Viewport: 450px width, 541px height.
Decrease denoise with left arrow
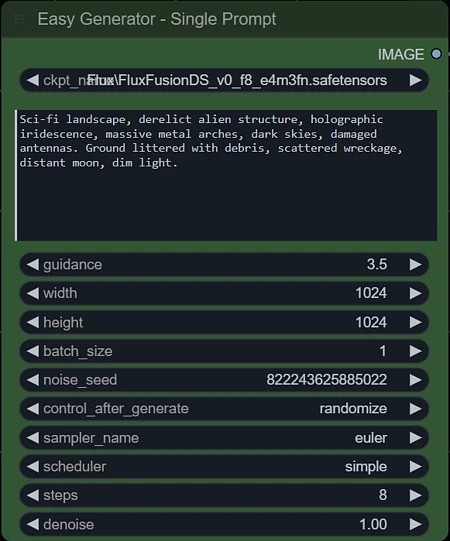33,524
